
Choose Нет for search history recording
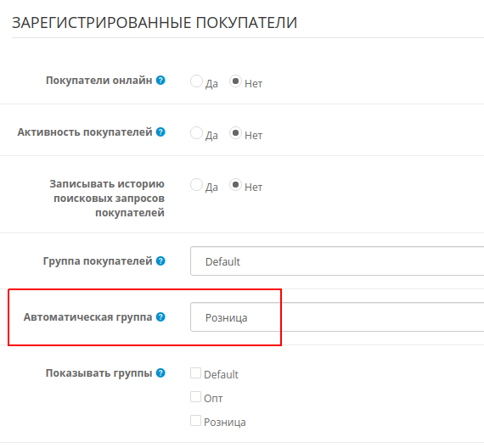(x=235, y=185)
